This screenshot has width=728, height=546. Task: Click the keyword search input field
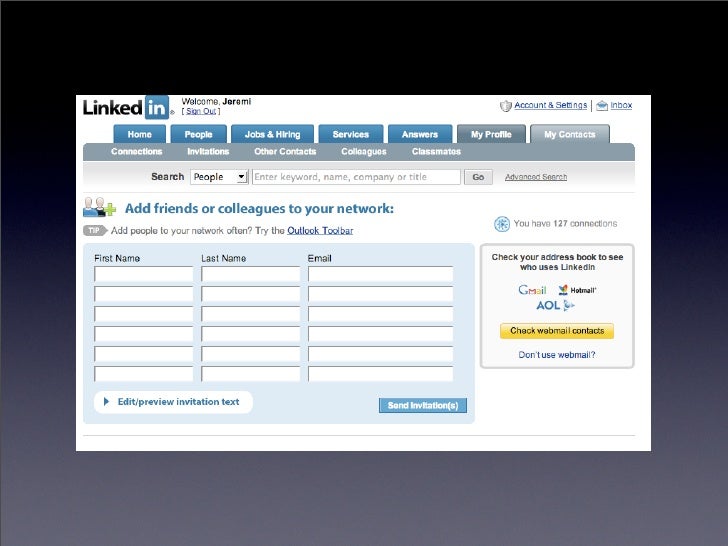[356, 177]
